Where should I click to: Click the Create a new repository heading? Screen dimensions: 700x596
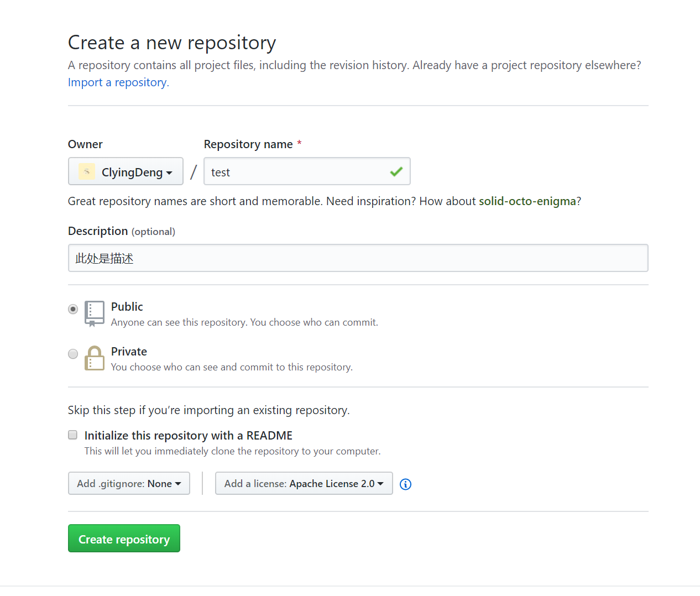(171, 43)
